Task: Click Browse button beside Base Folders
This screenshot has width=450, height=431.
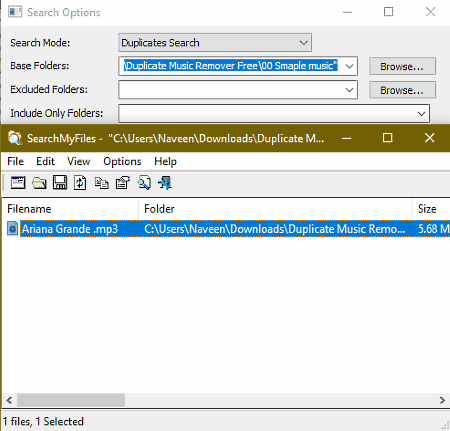Action: click(x=402, y=66)
